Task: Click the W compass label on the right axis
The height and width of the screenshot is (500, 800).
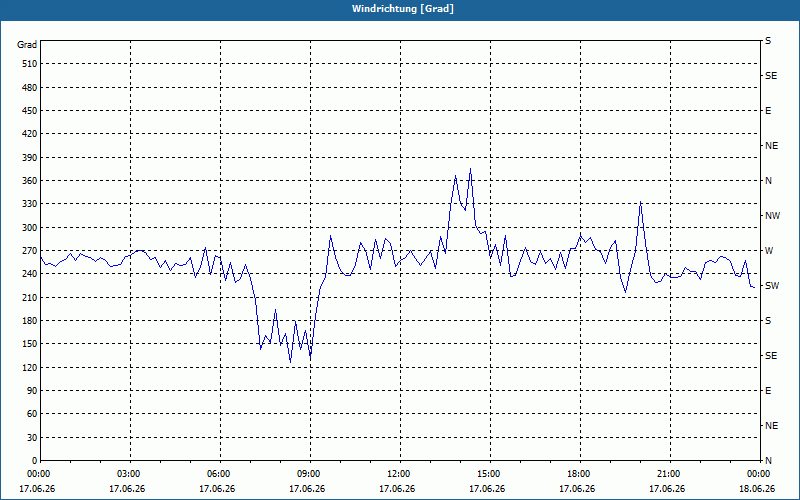Action: pyautogui.click(x=769, y=251)
